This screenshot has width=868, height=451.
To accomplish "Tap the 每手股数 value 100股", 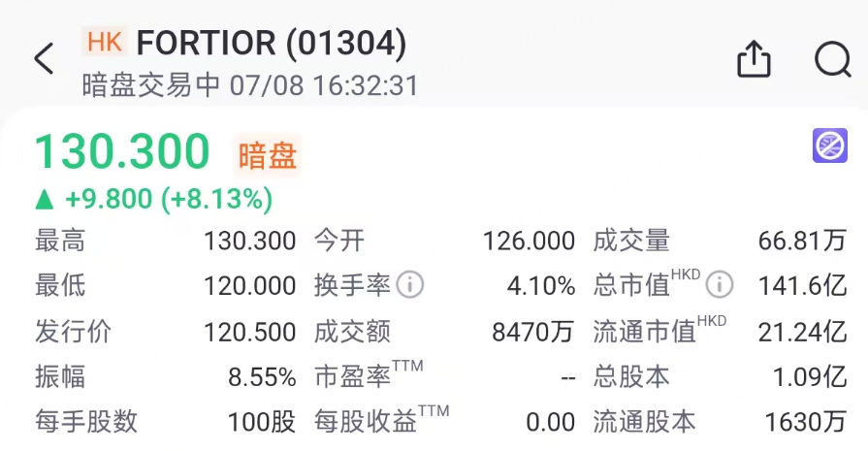I will 262,422.
